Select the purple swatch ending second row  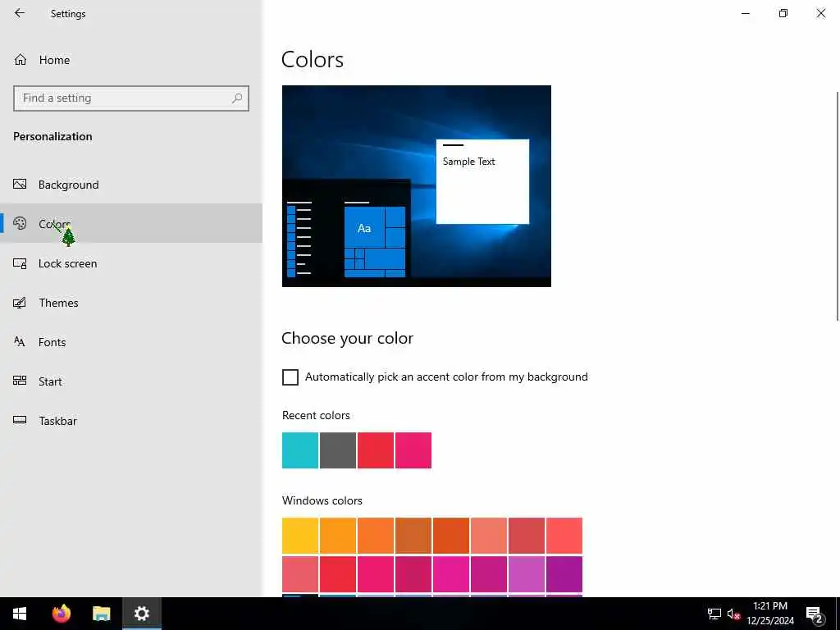pyautogui.click(x=564, y=574)
